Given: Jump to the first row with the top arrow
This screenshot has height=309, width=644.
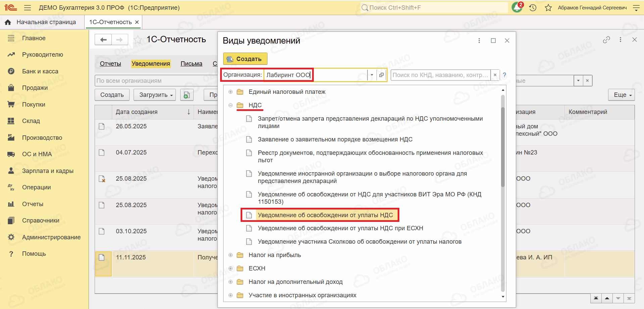Looking at the screenshot, I should pyautogui.click(x=596, y=298).
